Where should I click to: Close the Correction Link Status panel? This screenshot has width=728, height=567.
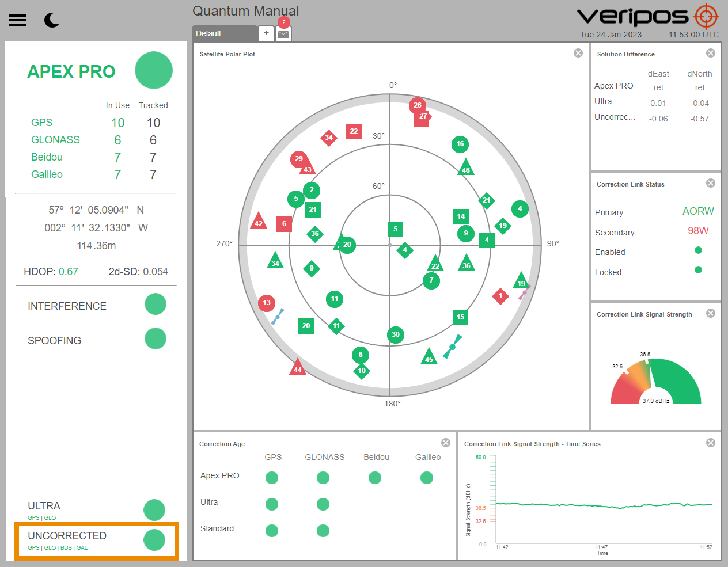pos(711,183)
